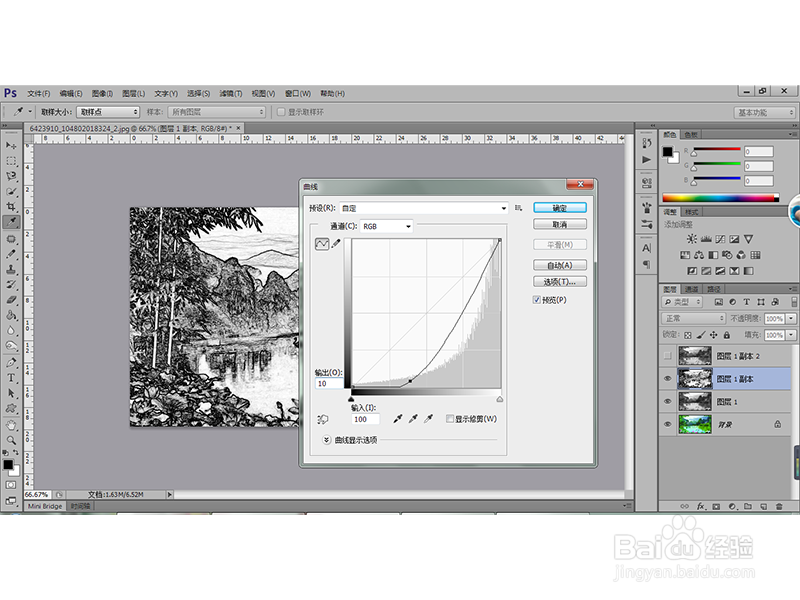Hide the 图层 1 layer

click(667, 402)
